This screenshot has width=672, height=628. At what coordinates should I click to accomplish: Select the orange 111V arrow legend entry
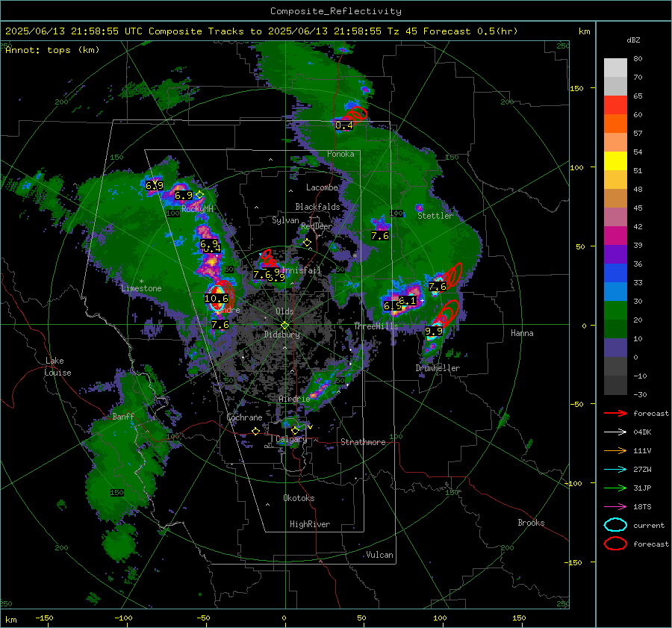[x=615, y=450]
